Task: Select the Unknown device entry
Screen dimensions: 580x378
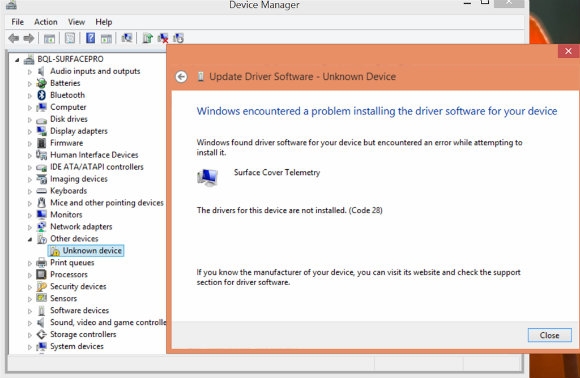Action: (x=86, y=250)
